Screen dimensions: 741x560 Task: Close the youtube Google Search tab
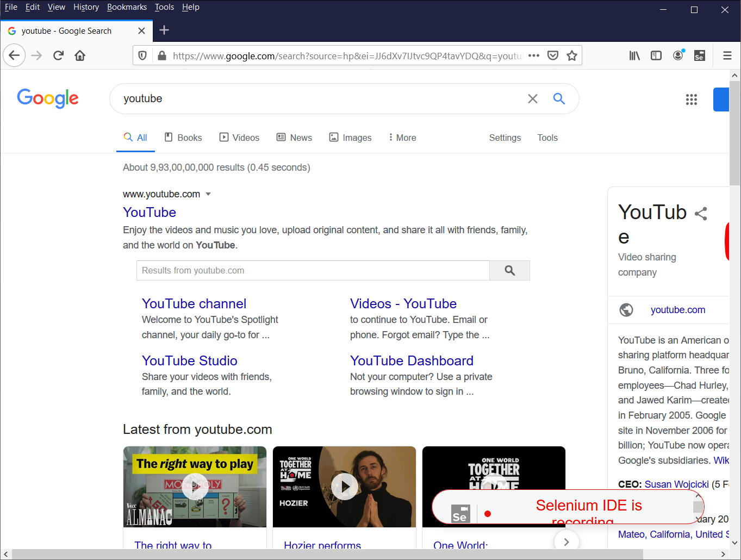coord(141,31)
